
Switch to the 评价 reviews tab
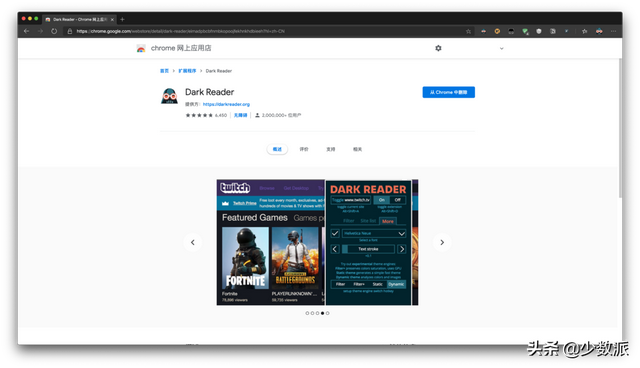pyautogui.click(x=304, y=149)
